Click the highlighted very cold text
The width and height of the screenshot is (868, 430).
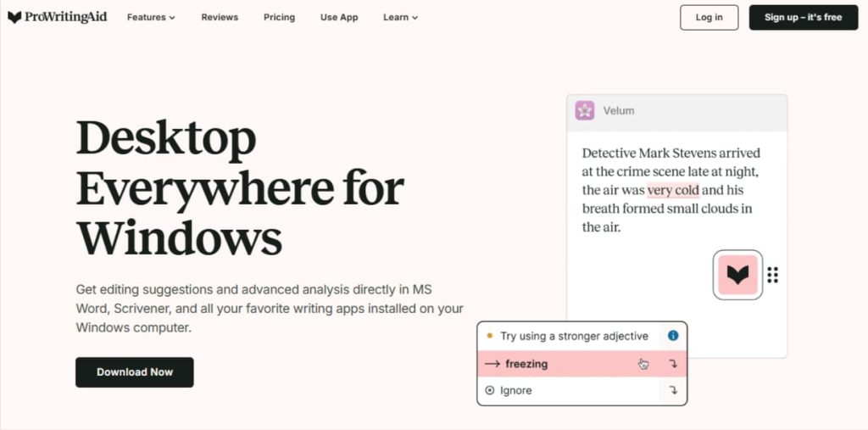pos(673,190)
